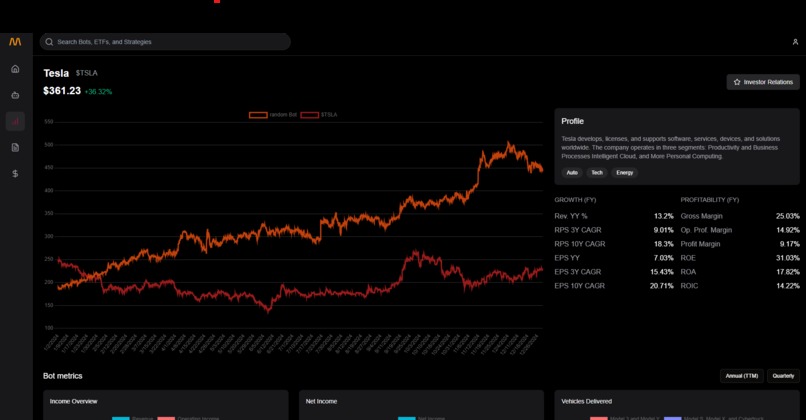Click the Bot metrics heading
Viewport: 806px width, 420px height.
63,376
